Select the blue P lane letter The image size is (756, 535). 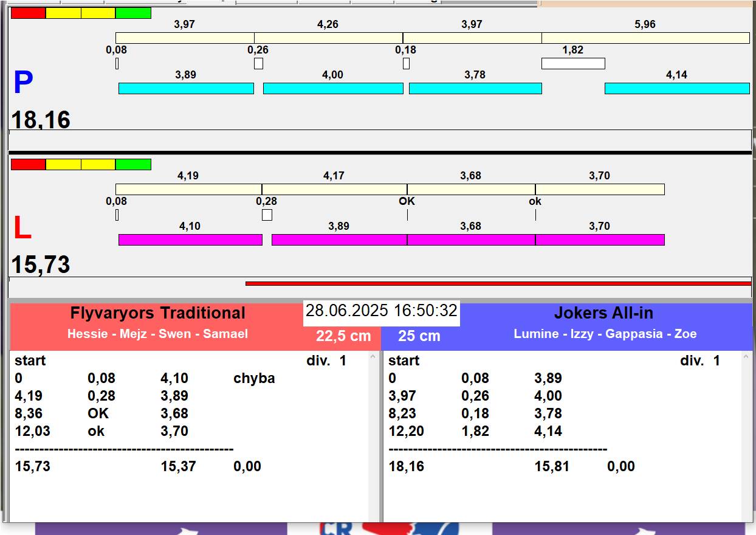click(x=23, y=83)
